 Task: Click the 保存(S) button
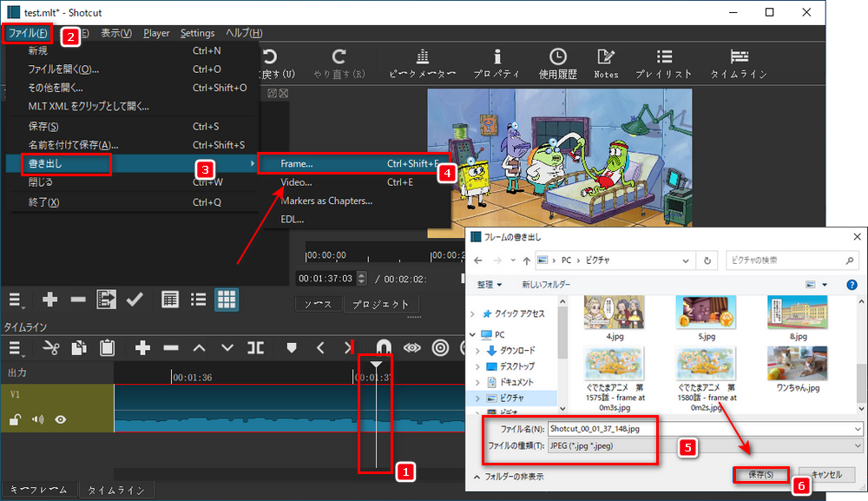(761, 474)
